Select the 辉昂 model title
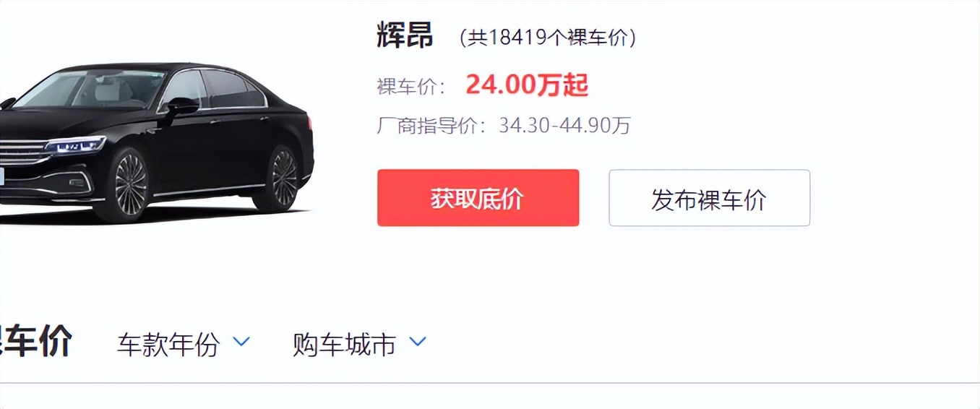Screen dimensions: 980x409 [405, 35]
